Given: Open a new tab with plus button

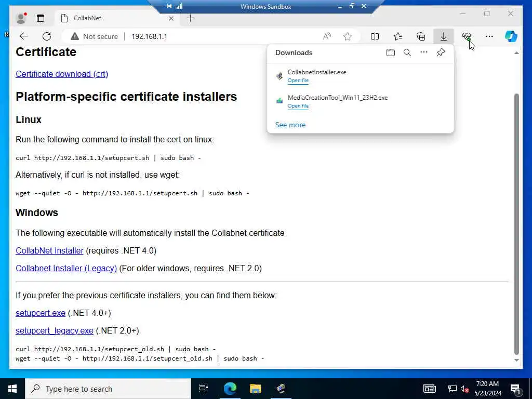Looking at the screenshot, I should point(191,18).
